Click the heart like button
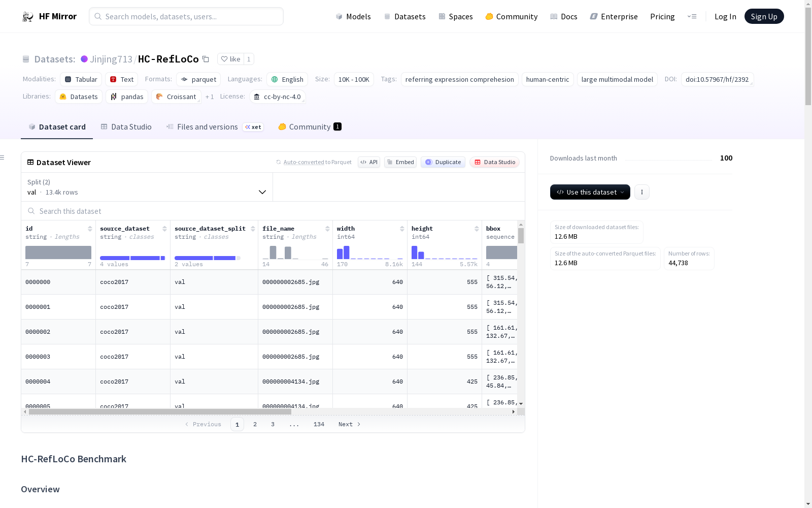Viewport: 812px width, 508px height. (x=230, y=59)
